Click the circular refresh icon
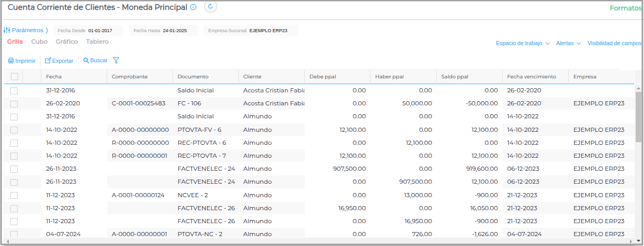Image resolution: width=644 pixels, height=246 pixels. [x=210, y=7]
